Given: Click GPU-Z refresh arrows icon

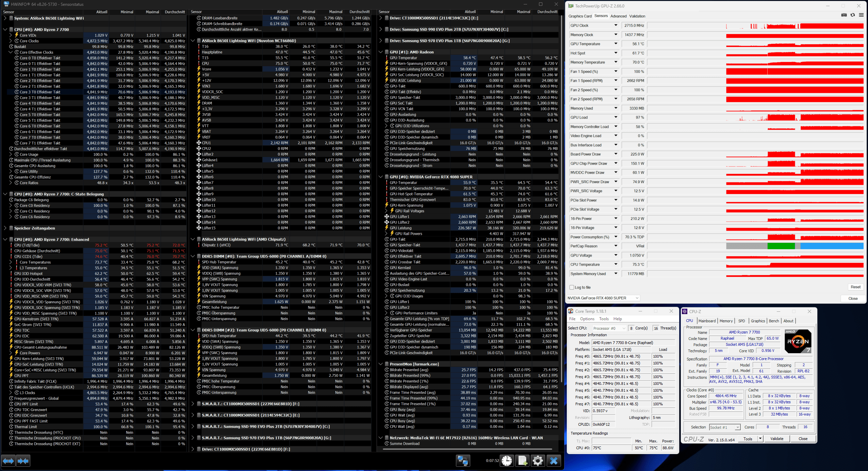Looking at the screenshot, I should [853, 15].
